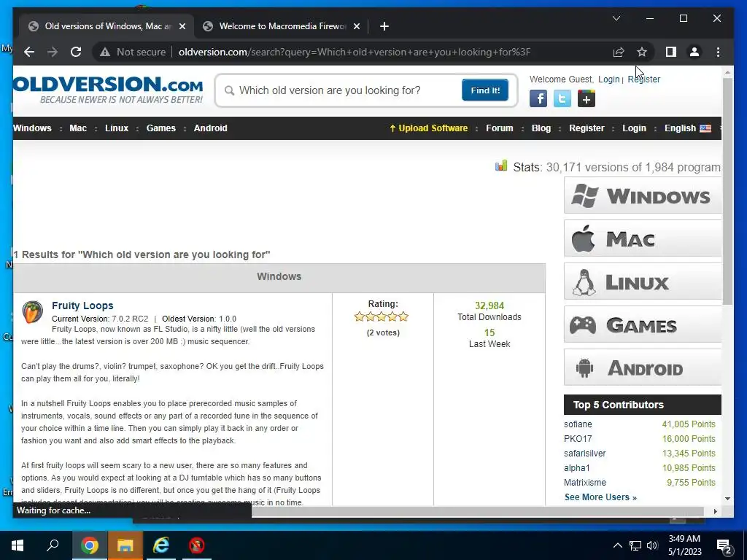This screenshot has width=747, height=560.
Task: Open the English language selector
Action: [687, 128]
